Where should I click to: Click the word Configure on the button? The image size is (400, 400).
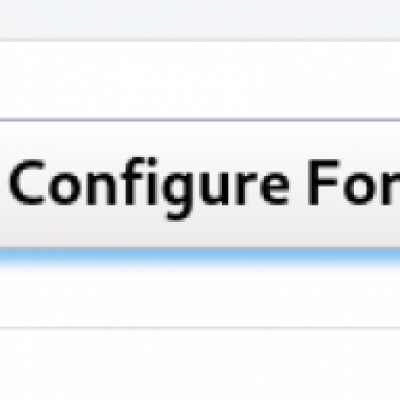(x=149, y=189)
